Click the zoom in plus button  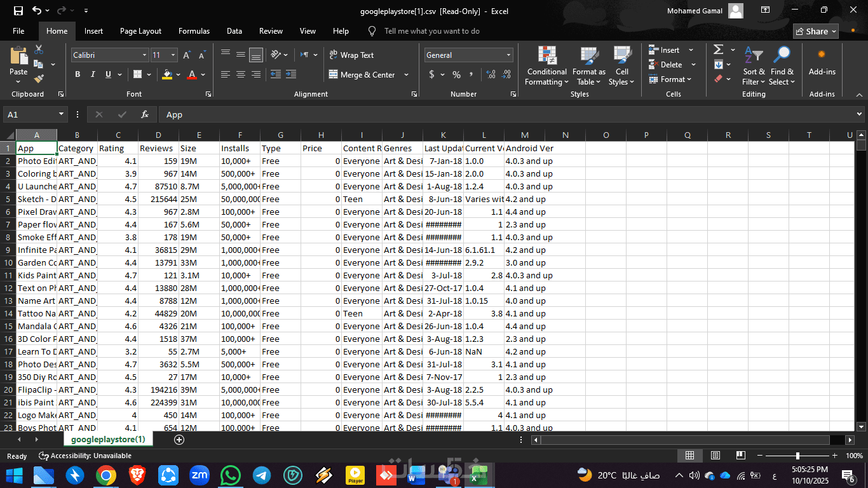pyautogui.click(x=834, y=456)
